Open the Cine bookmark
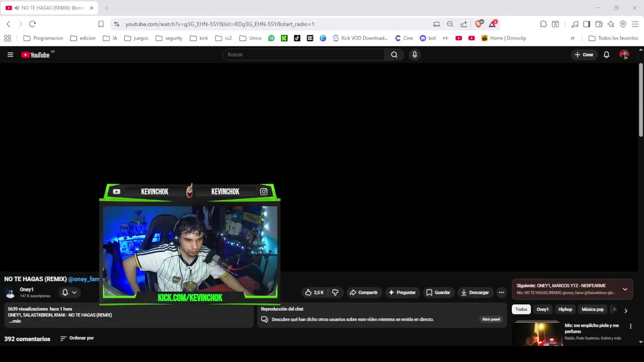The height and width of the screenshot is (362, 644). tap(404, 38)
